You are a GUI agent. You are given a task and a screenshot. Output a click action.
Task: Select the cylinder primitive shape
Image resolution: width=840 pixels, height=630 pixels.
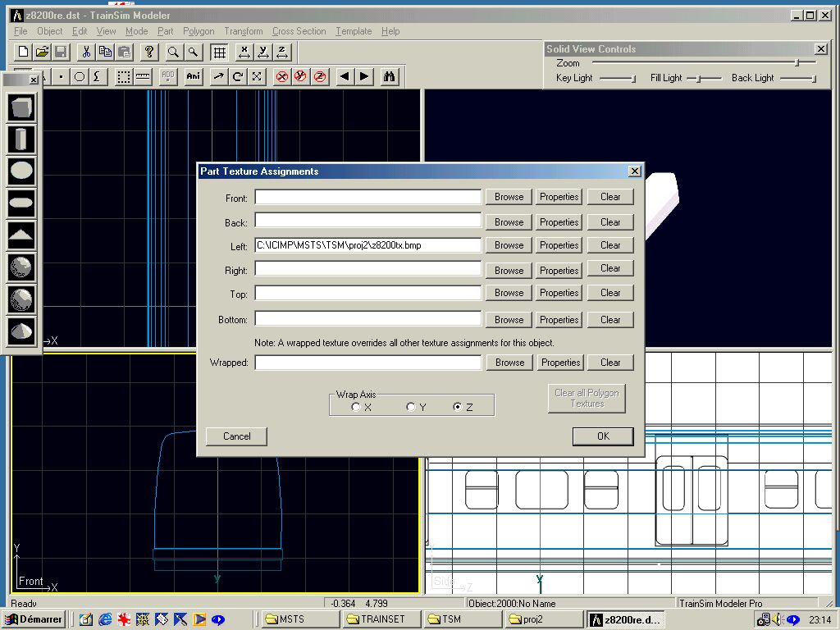(x=22, y=139)
